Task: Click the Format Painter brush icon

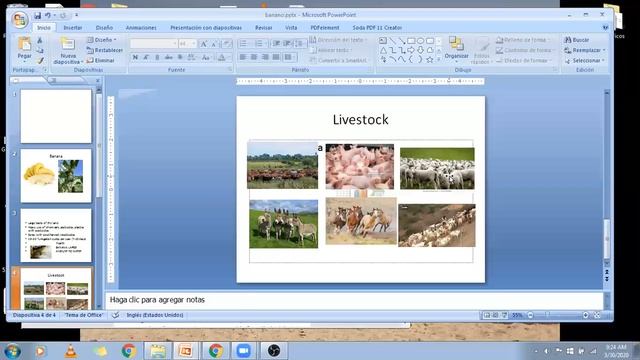Action: click(x=40, y=60)
